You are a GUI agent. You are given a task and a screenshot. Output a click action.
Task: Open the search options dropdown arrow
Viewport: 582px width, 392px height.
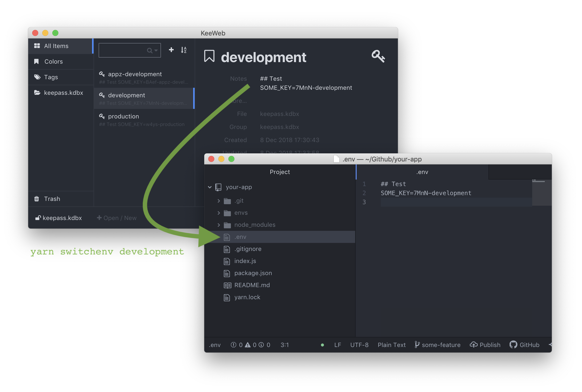click(156, 51)
